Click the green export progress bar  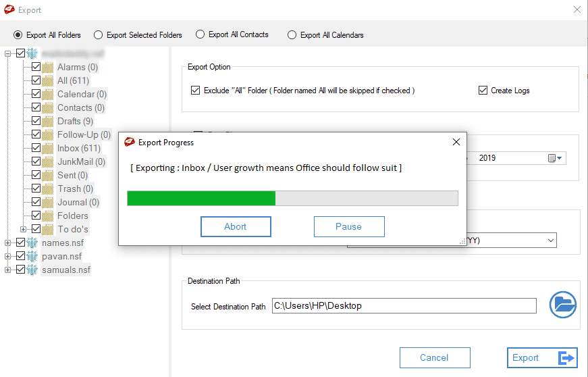[292, 198]
